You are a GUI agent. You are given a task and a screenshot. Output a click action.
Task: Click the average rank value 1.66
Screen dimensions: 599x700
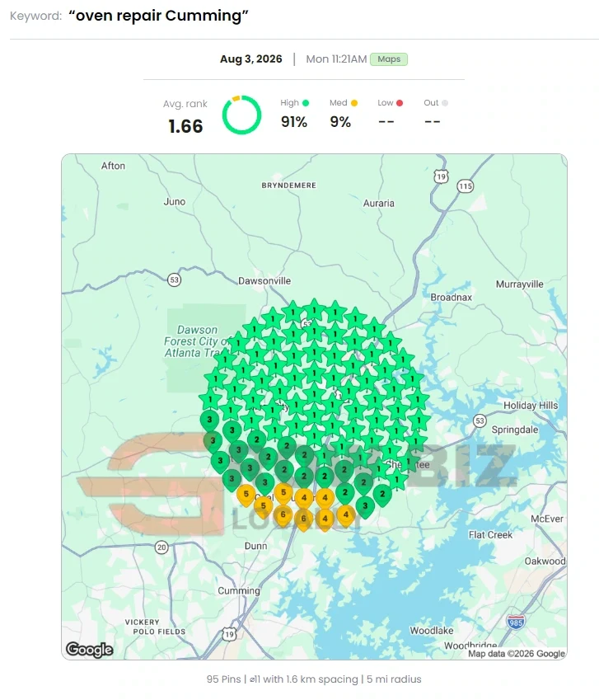point(185,126)
